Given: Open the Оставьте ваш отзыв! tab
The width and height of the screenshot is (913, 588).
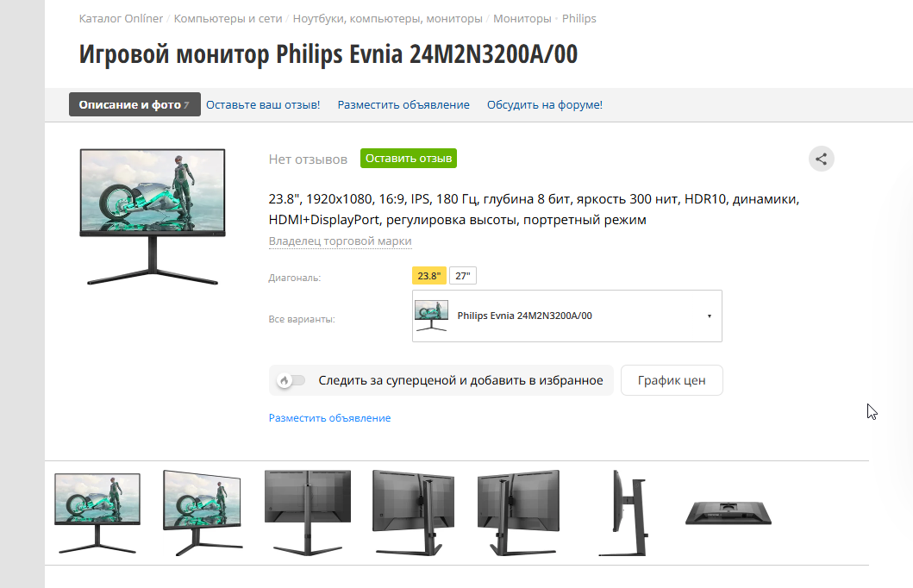Looking at the screenshot, I should click(x=263, y=105).
